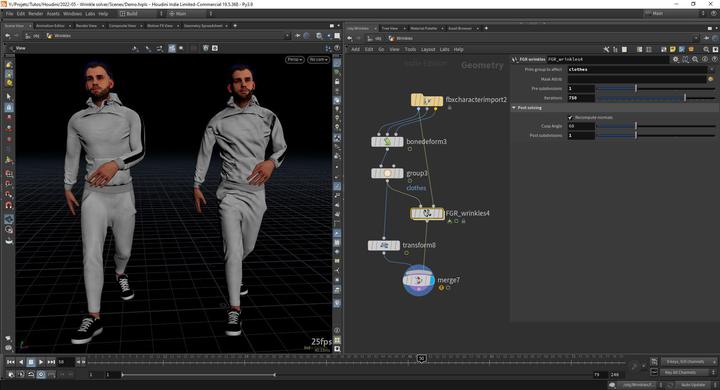Open the Render menu

[x=35, y=14]
